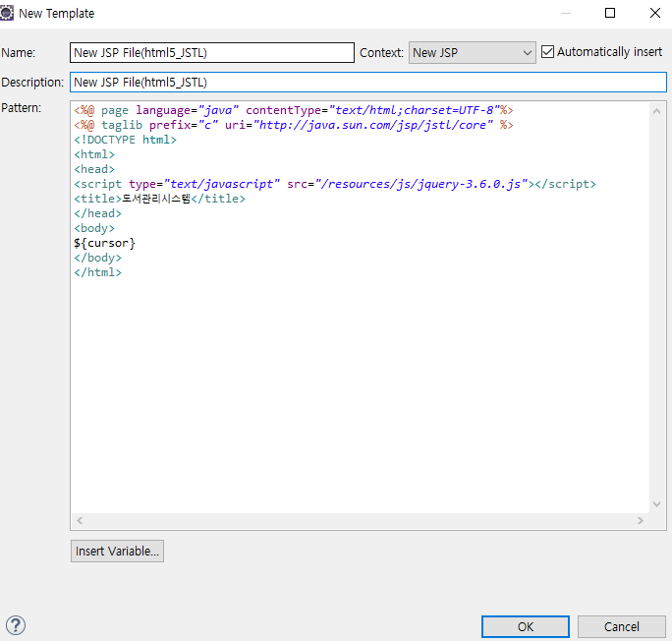Maximize the New Template dialog
The height and width of the screenshot is (641, 672).
(610, 13)
